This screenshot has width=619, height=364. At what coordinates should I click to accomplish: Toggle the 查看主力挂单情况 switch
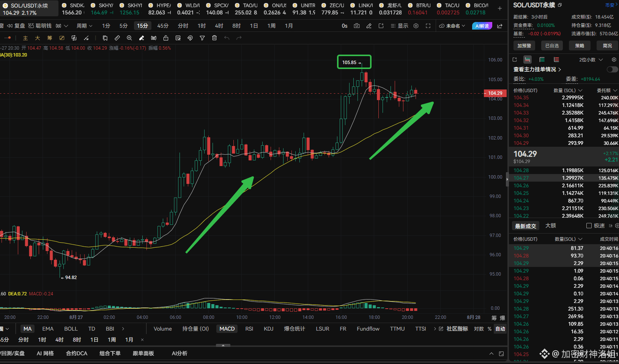pyautogui.click(x=612, y=69)
